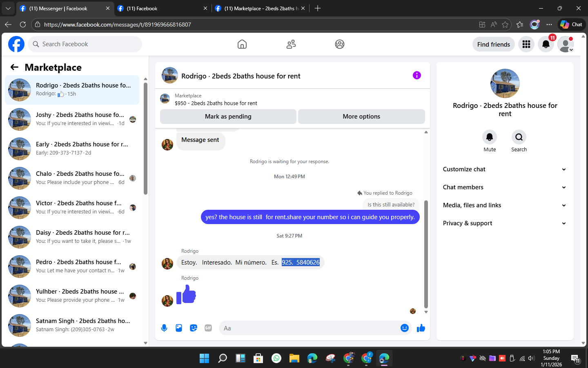Switch to the Marketplace - 2beds 2baths tab

point(260,8)
